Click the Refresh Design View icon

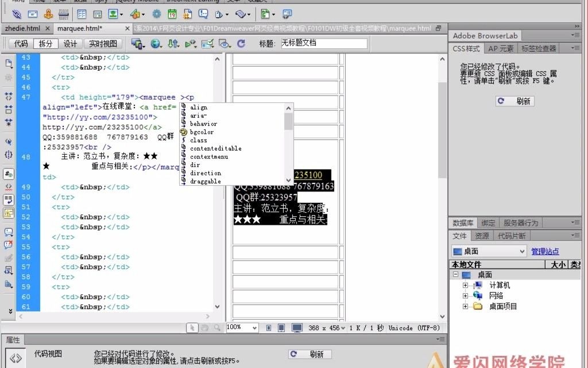pyautogui.click(x=241, y=44)
